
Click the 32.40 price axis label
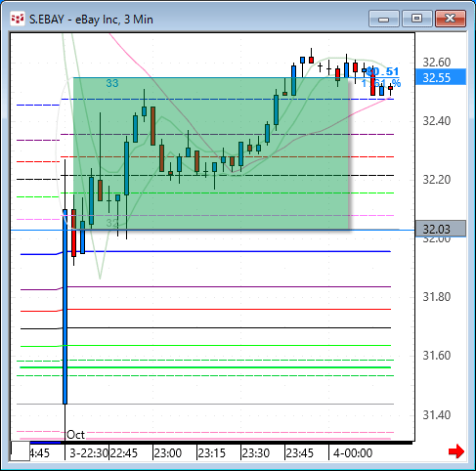pyautogui.click(x=436, y=121)
